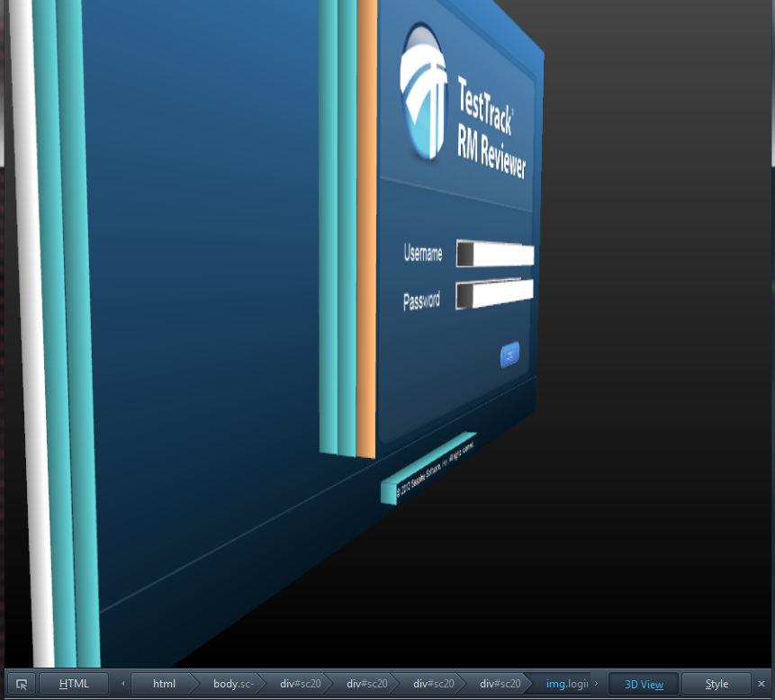
Task: Click the breadcrumb scroll-right arrow
Action: point(596,684)
